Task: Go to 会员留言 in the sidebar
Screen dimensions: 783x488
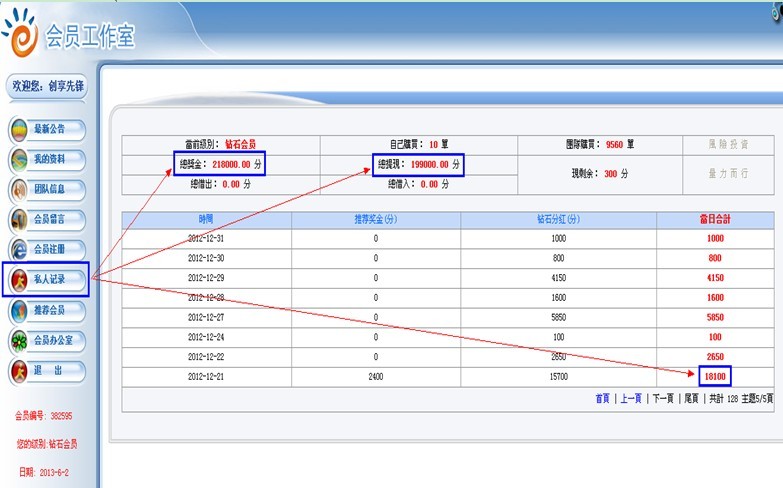Action: [47, 220]
